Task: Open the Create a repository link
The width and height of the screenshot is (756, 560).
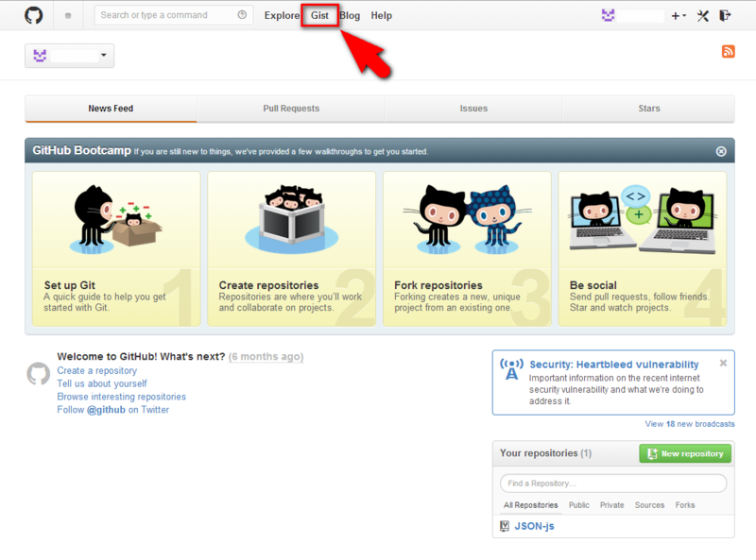Action: coord(97,370)
